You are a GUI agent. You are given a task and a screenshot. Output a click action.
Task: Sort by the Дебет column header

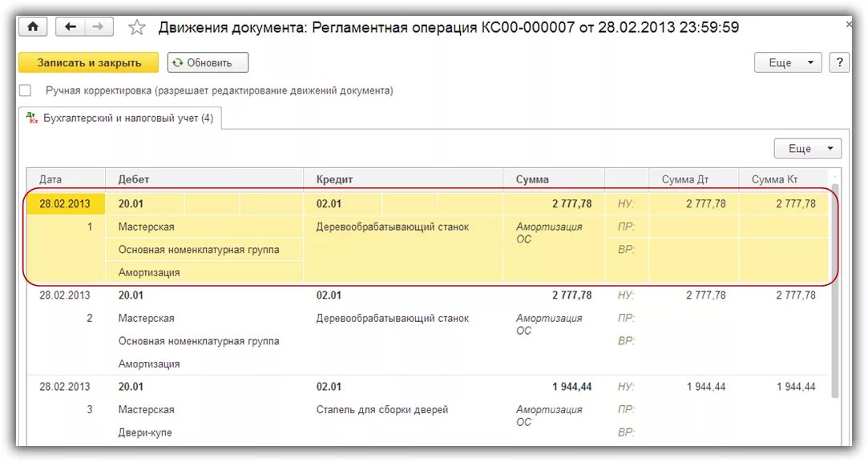pyautogui.click(x=134, y=179)
